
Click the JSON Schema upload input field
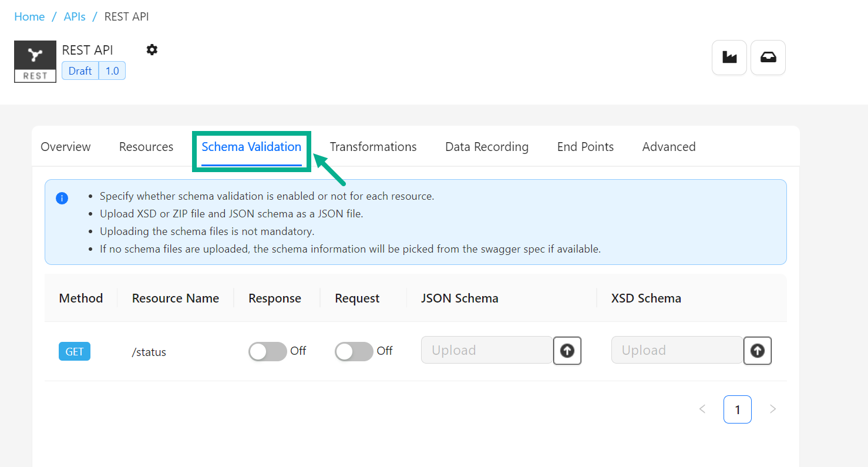486,351
